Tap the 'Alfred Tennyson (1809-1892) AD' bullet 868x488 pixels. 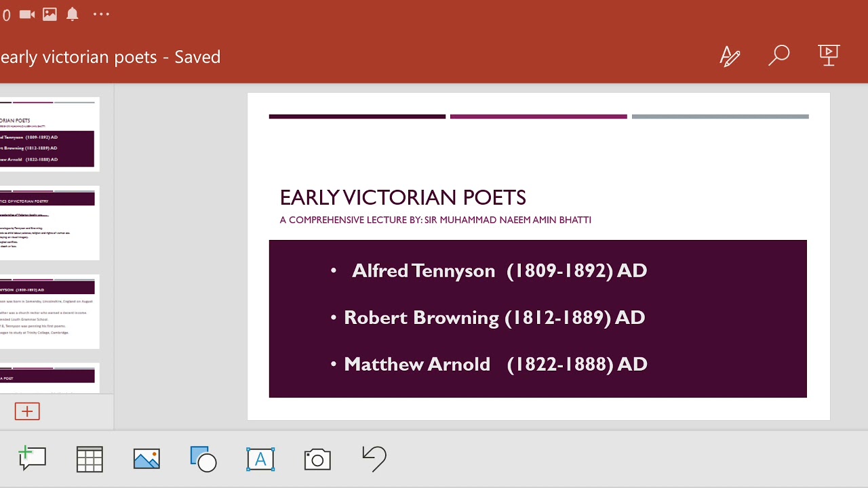[488, 270]
